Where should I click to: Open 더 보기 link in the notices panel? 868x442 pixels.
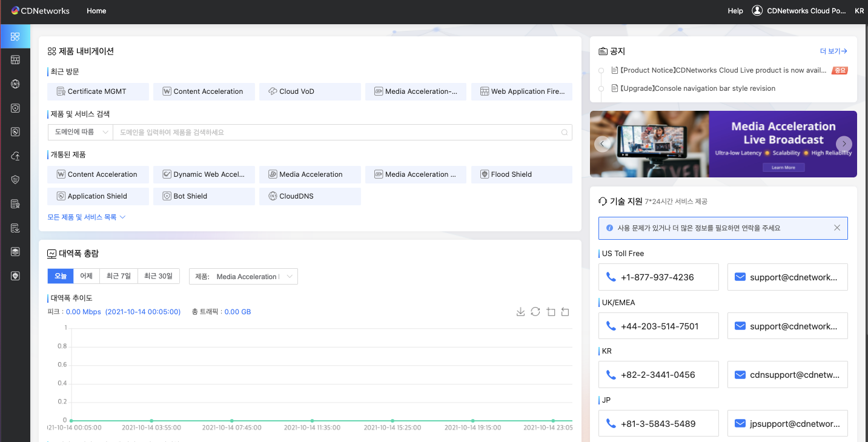tap(833, 51)
